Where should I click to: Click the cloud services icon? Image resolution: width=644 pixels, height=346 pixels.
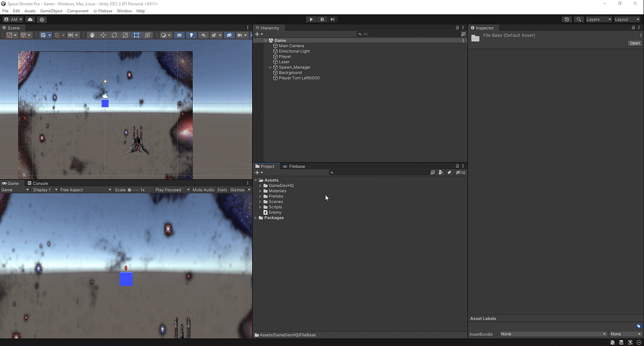pyautogui.click(x=30, y=19)
